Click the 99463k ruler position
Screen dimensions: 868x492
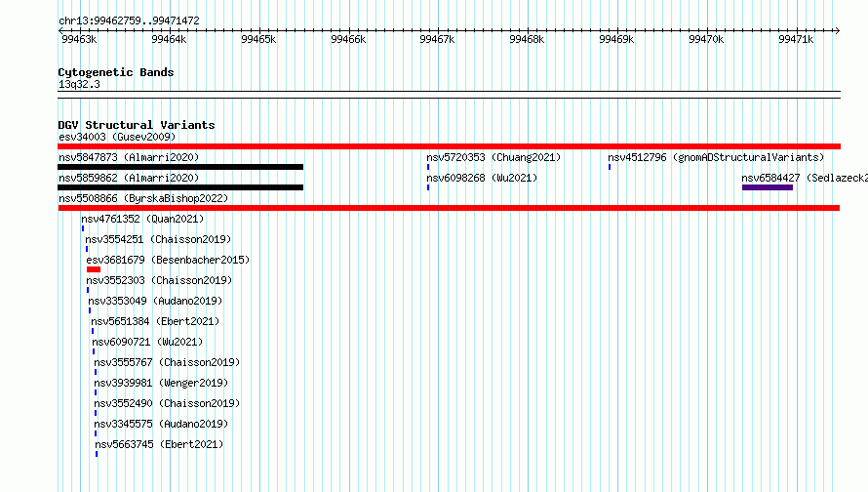coord(79,39)
